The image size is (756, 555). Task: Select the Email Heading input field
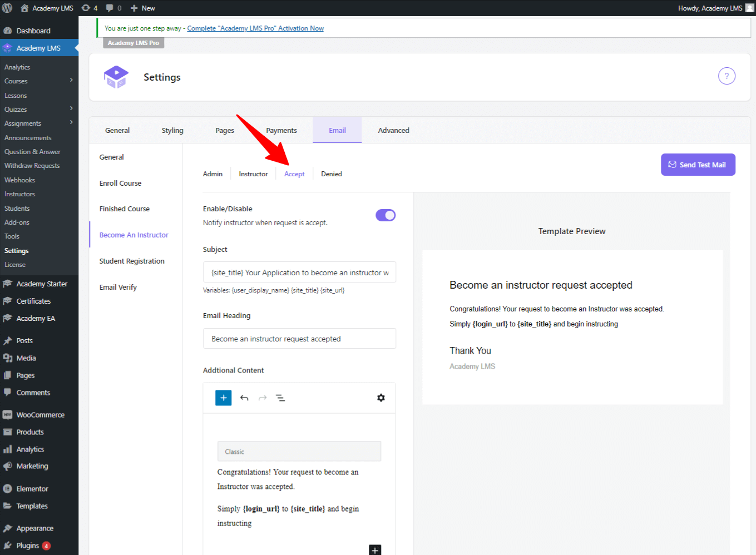(x=299, y=338)
